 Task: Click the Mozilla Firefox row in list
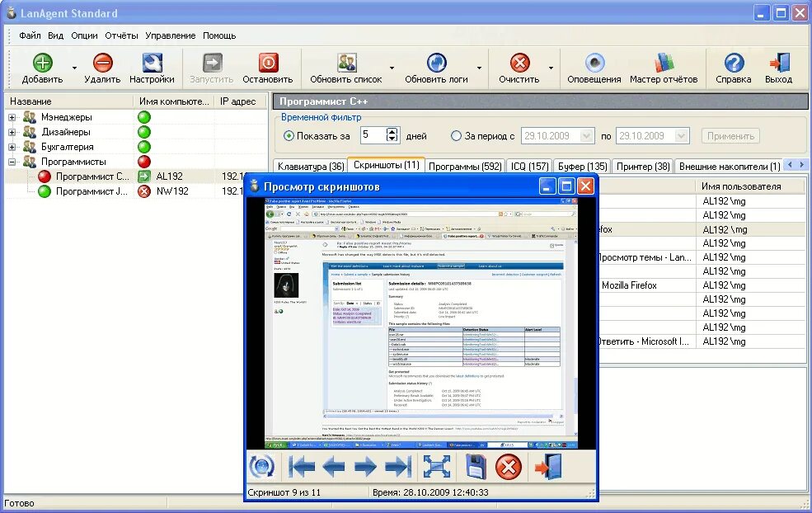(700, 285)
